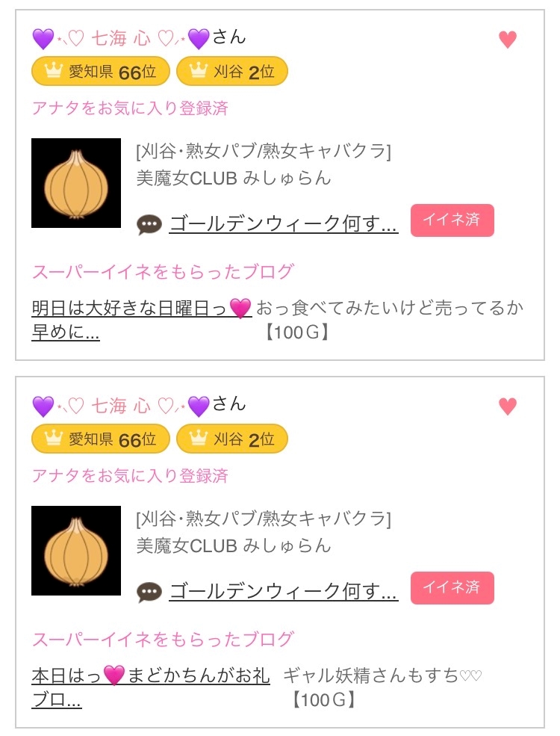The width and height of the screenshot is (560, 736).
Task: Click the onion avatar in the bottom card
Action: pyautogui.click(x=76, y=551)
